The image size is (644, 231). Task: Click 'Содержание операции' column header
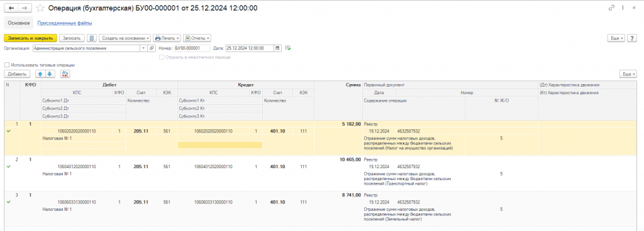click(x=414, y=101)
